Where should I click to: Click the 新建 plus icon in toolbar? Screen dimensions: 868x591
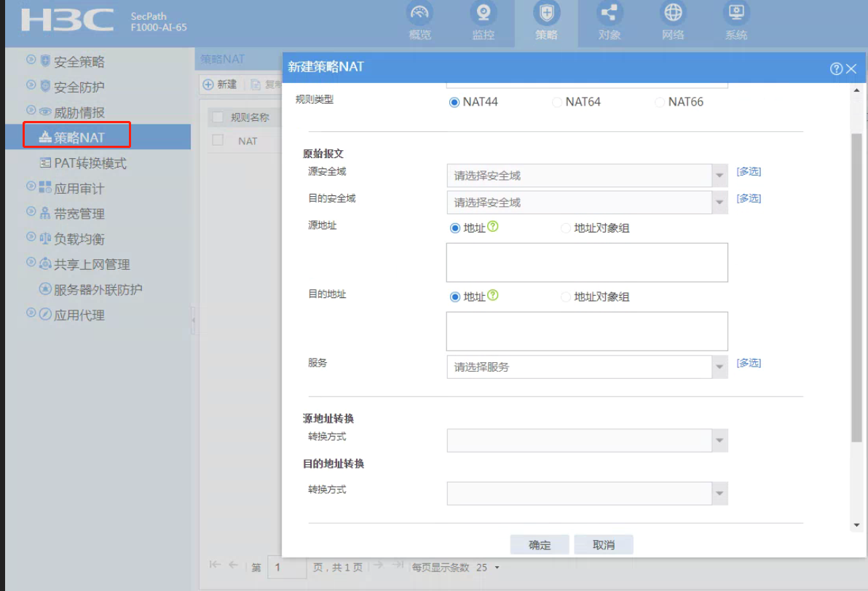pyautogui.click(x=208, y=85)
